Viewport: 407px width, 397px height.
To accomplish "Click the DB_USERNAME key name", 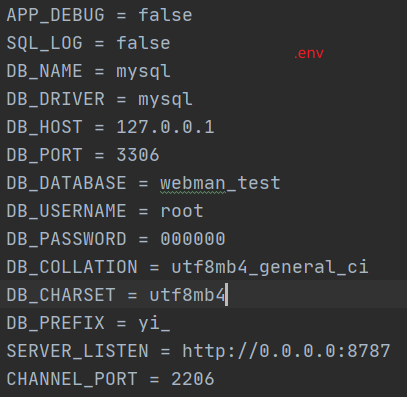I will (x=66, y=211).
